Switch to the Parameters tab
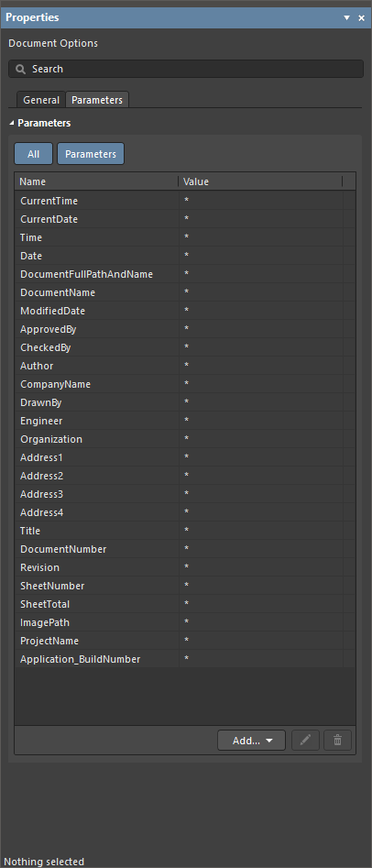The image size is (372, 868). 97,100
